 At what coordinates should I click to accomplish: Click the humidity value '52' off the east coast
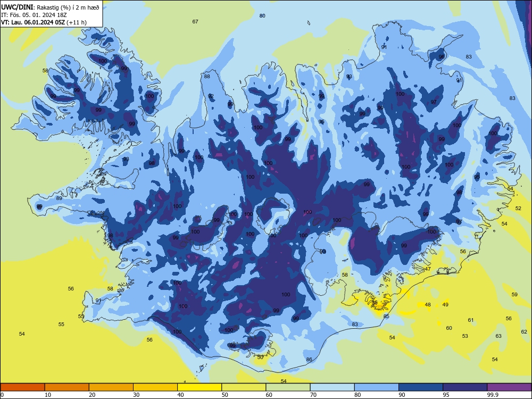[518, 208]
